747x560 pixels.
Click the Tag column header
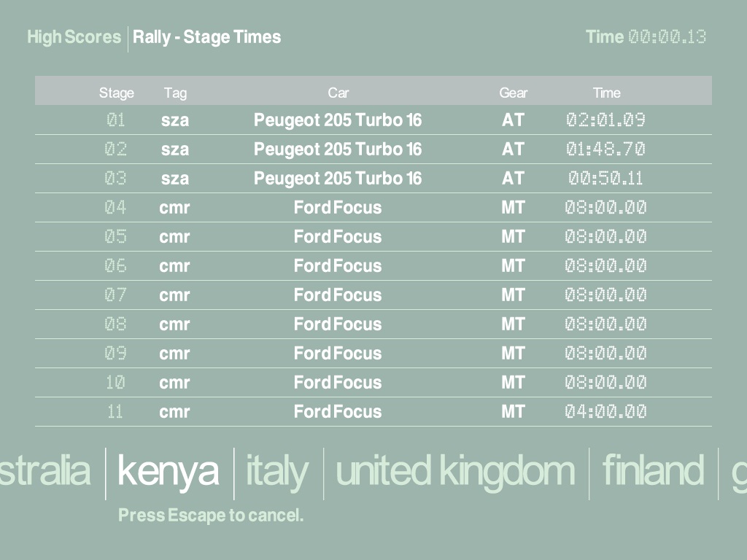click(x=175, y=93)
